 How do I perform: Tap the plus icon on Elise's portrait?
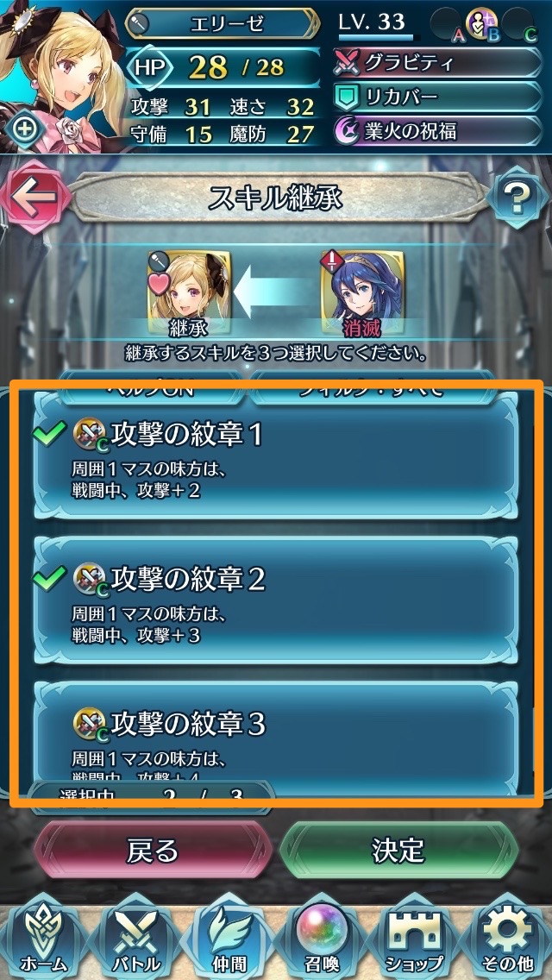(x=25, y=130)
